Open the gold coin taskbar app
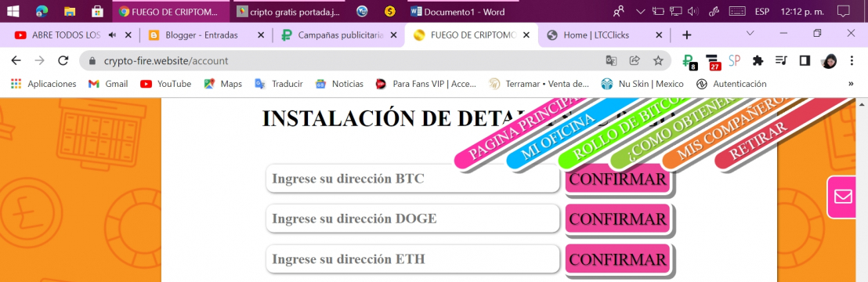 pyautogui.click(x=390, y=11)
